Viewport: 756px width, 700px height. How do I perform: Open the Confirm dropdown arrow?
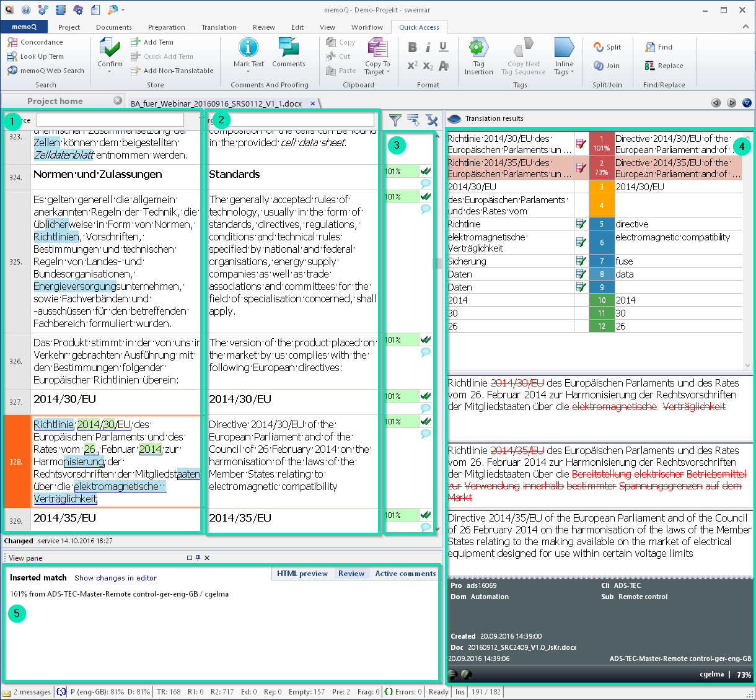click(110, 71)
